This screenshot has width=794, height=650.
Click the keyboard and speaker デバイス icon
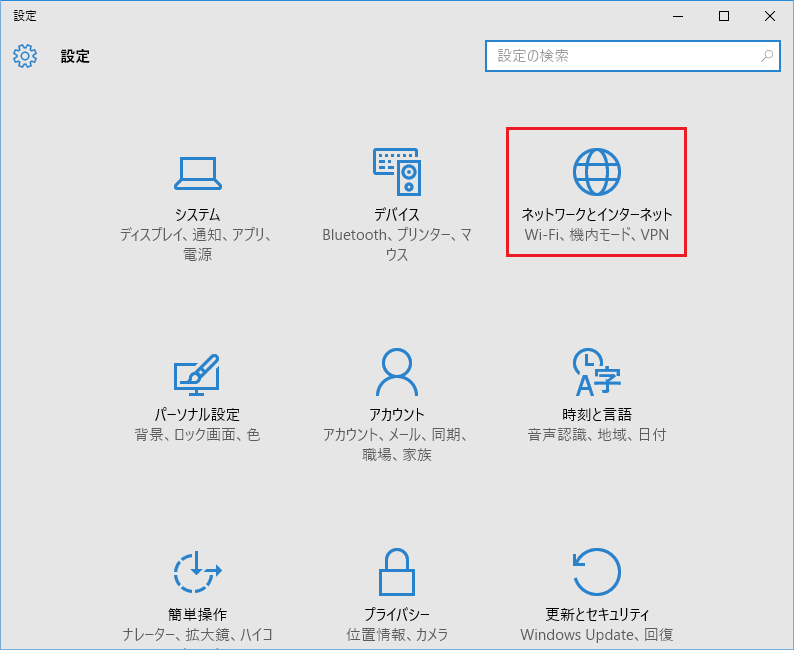coord(397,172)
